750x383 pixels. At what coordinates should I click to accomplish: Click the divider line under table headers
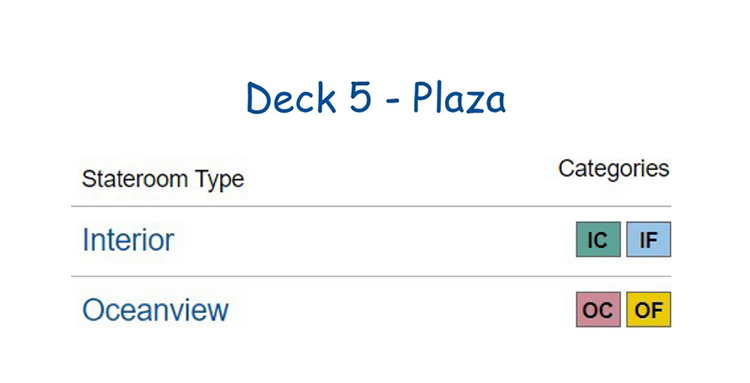[x=371, y=206]
